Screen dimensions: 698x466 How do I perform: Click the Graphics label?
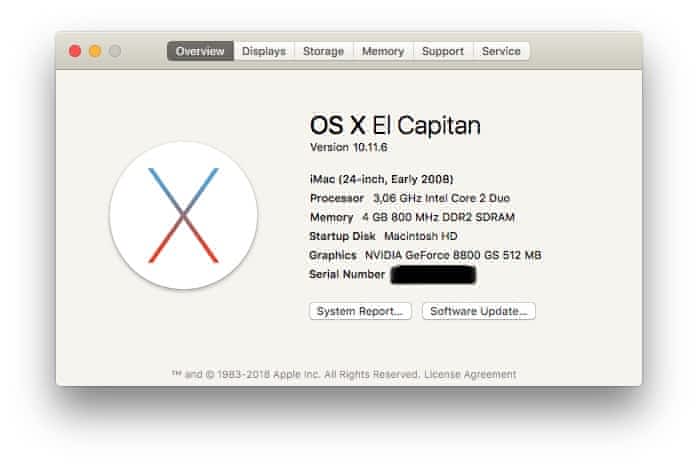click(333, 255)
